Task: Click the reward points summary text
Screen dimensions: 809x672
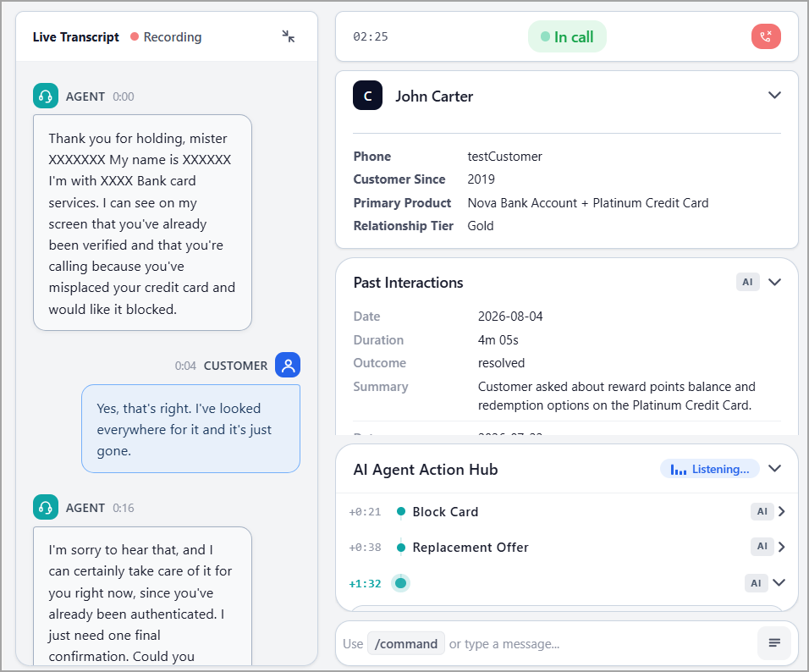Action: coord(617,396)
